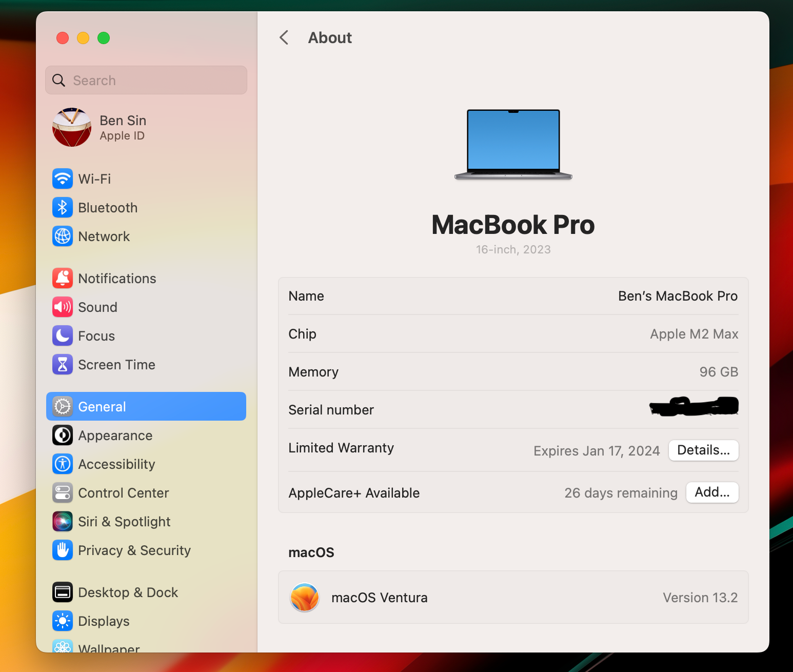Viewport: 793px width, 672px height.
Task: Click the macOS Ventura label
Action: click(x=380, y=598)
